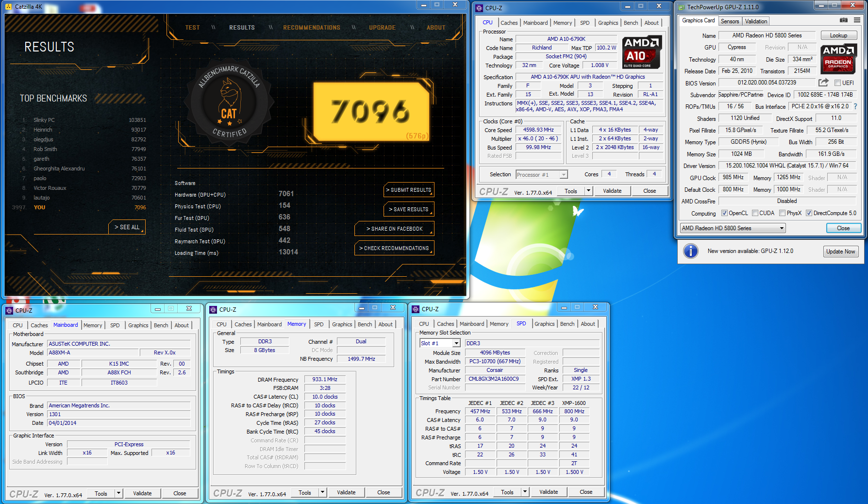Switch to Bench tab in top CPU-Z

pos(631,23)
